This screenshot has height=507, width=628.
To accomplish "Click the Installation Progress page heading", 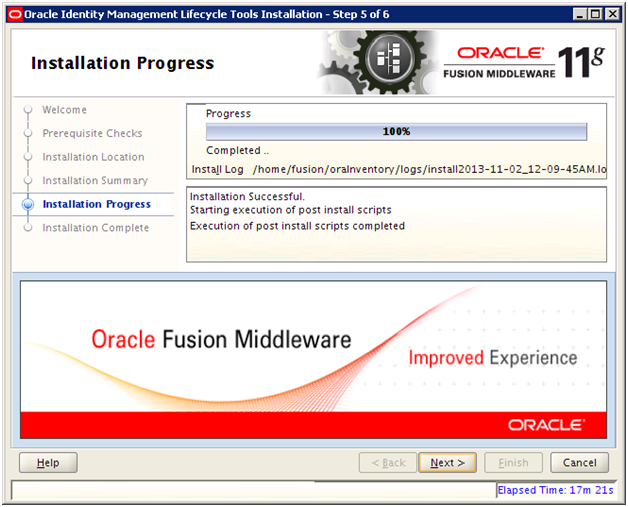I will tap(123, 63).
